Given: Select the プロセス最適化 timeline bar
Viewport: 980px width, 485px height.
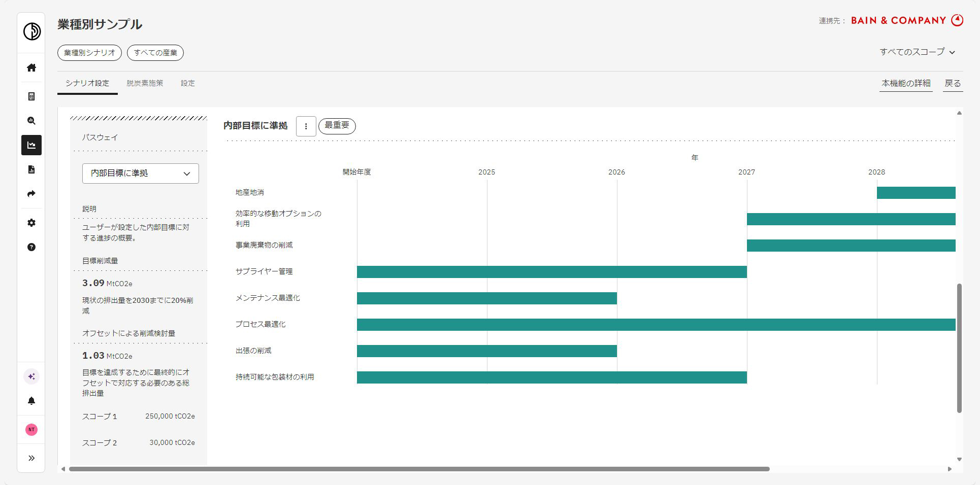Looking at the screenshot, I should click(656, 325).
